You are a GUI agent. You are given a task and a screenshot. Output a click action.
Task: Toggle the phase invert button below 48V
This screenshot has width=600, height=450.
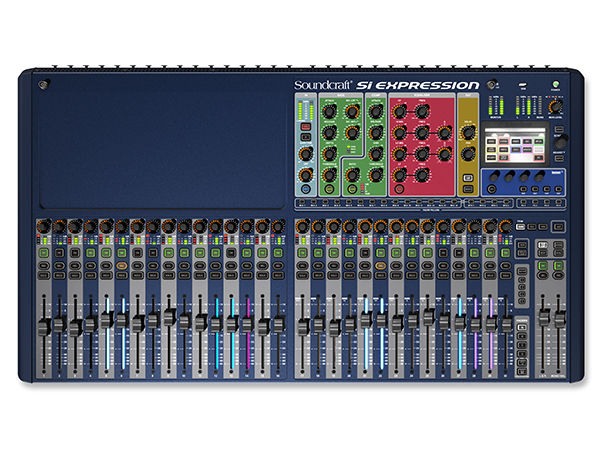coord(306,137)
